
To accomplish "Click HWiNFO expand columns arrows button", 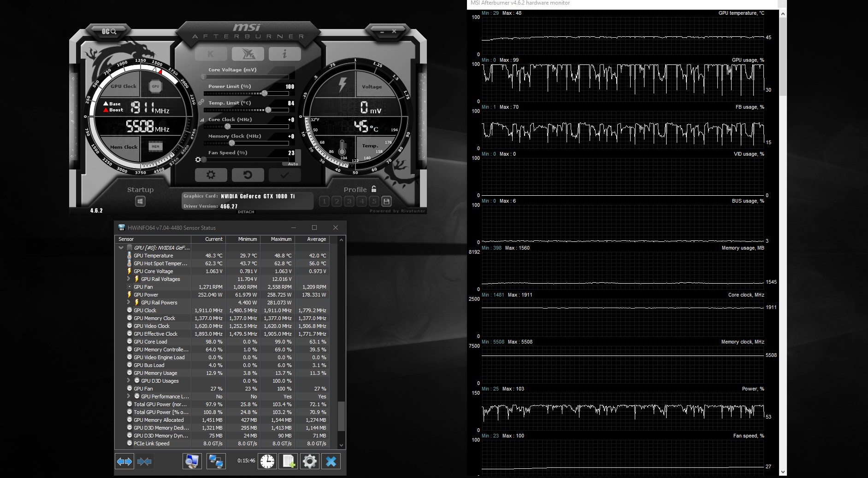I will 124,461.
